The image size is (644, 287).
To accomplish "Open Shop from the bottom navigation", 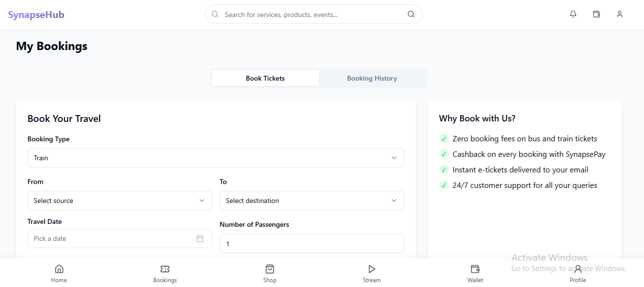I will pos(270,273).
